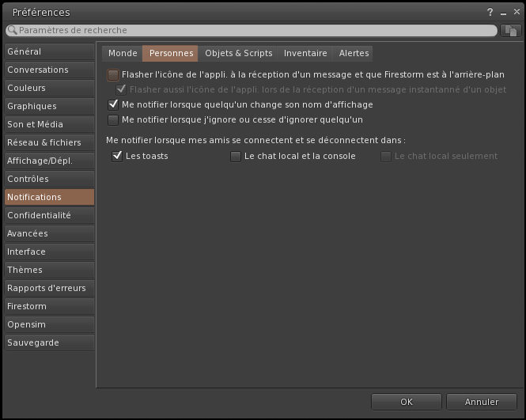
Task: Click the help question mark icon
Action: (x=490, y=12)
